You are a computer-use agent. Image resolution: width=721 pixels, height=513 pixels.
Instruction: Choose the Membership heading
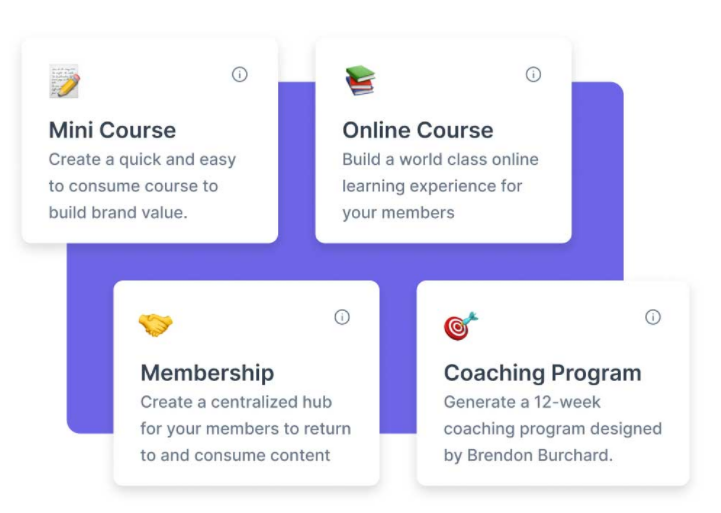click(206, 373)
